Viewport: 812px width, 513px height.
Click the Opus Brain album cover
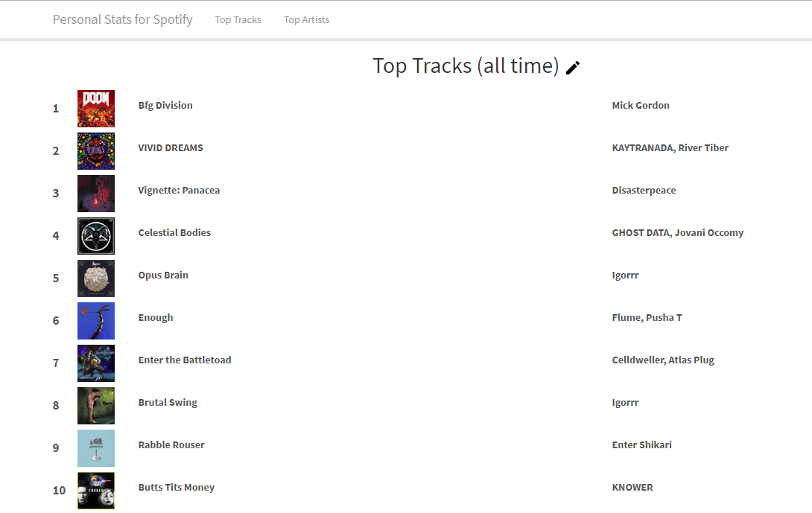(96, 278)
